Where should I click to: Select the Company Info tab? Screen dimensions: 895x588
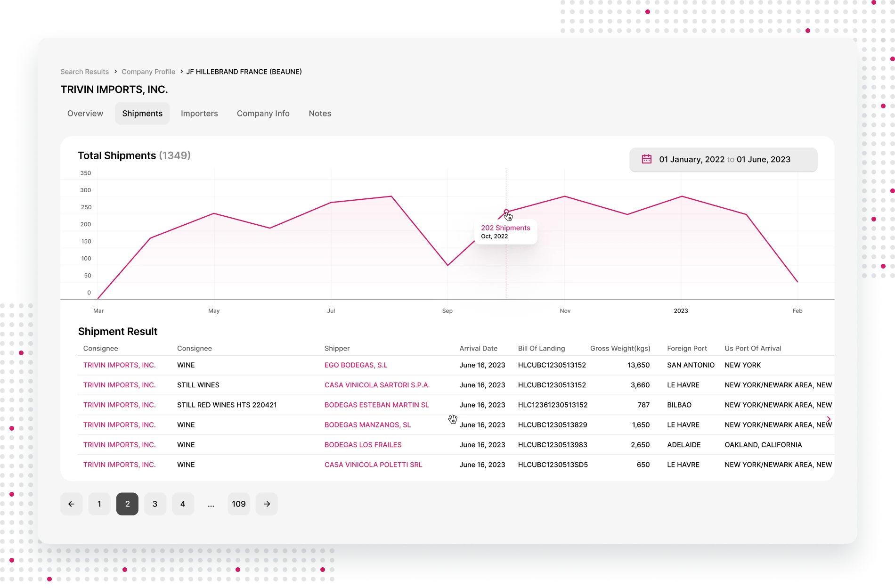pos(263,114)
